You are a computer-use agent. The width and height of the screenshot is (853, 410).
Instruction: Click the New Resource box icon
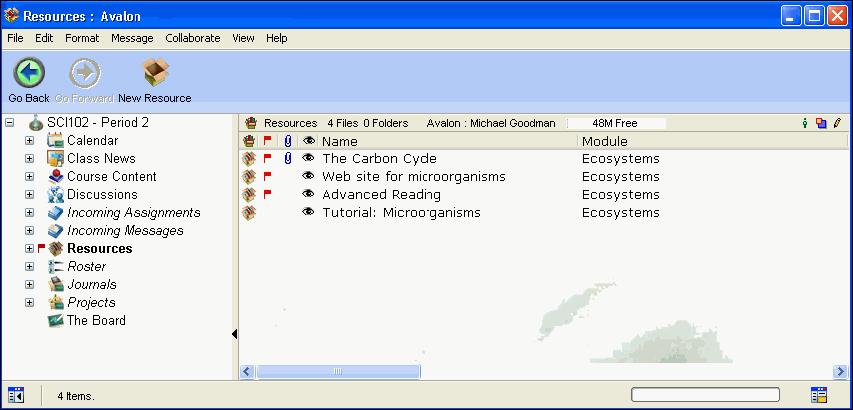(x=154, y=73)
